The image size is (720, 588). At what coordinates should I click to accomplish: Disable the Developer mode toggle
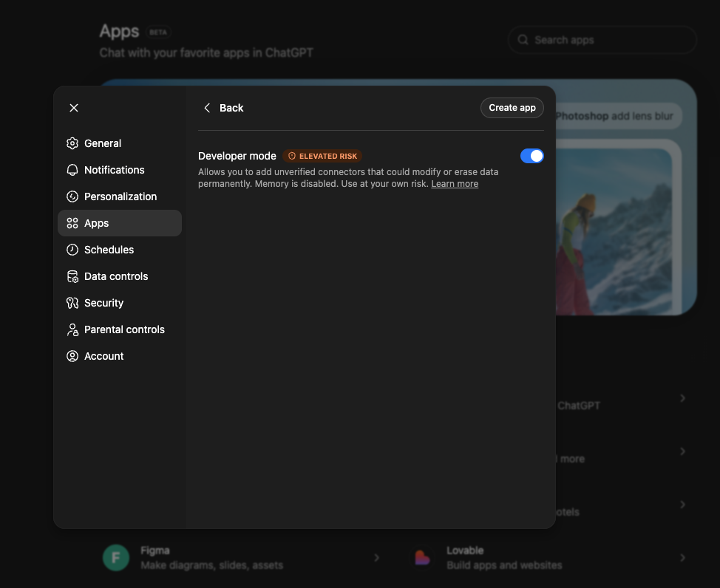[x=532, y=156]
